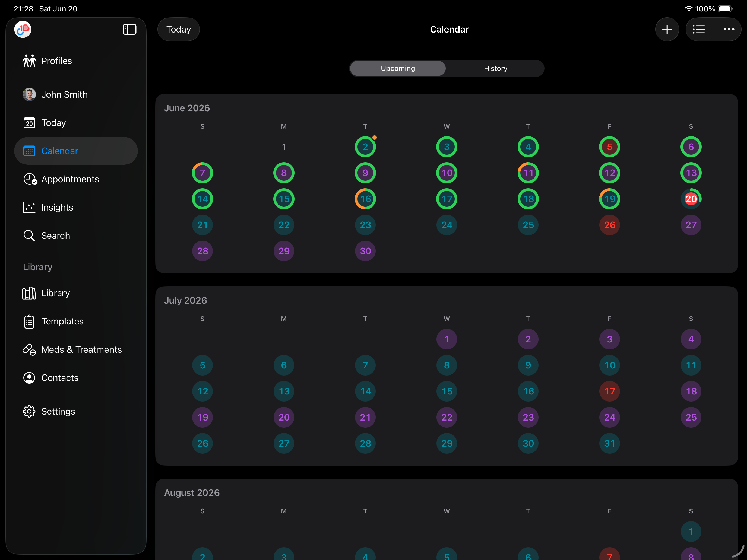
Task: Switch to the History tab
Action: point(495,69)
